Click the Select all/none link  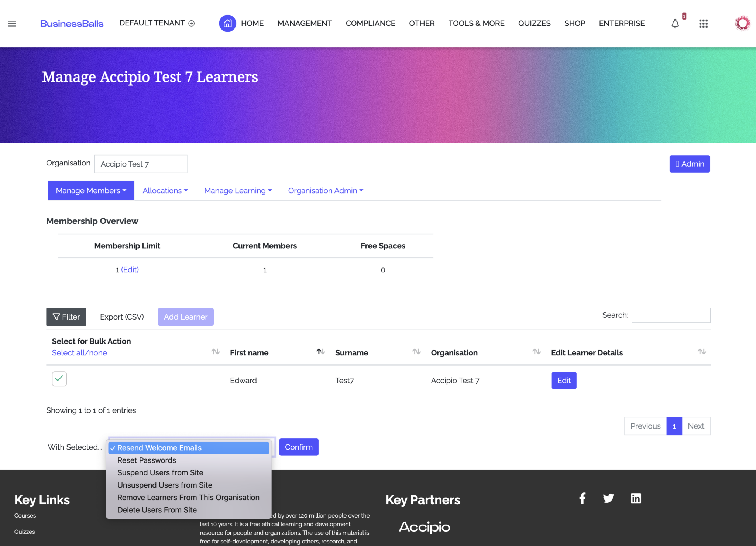79,353
